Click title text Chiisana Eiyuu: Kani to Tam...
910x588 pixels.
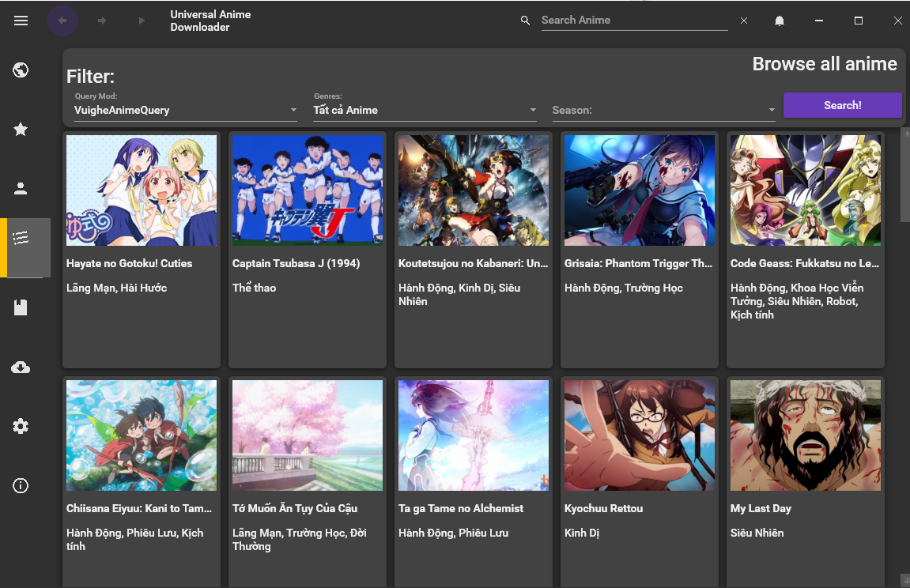139,508
